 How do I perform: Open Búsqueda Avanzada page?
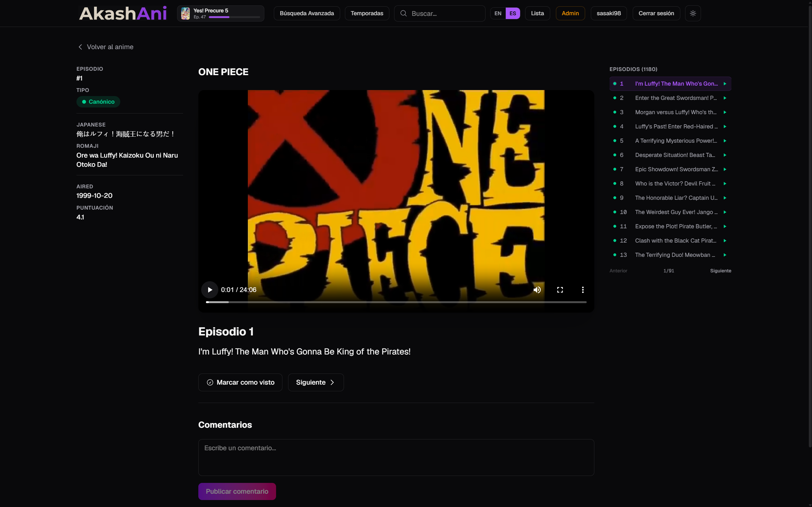point(307,13)
